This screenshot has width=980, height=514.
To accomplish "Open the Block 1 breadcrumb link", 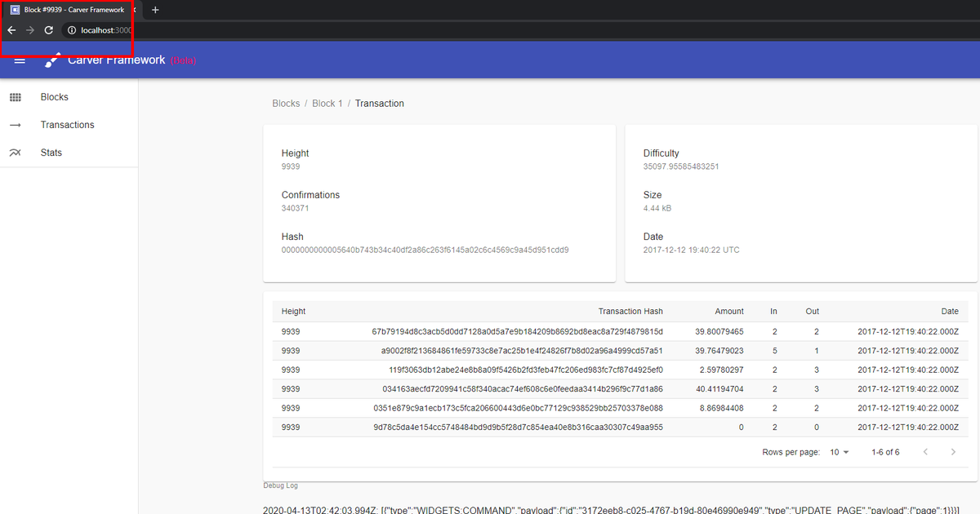I will click(x=327, y=103).
